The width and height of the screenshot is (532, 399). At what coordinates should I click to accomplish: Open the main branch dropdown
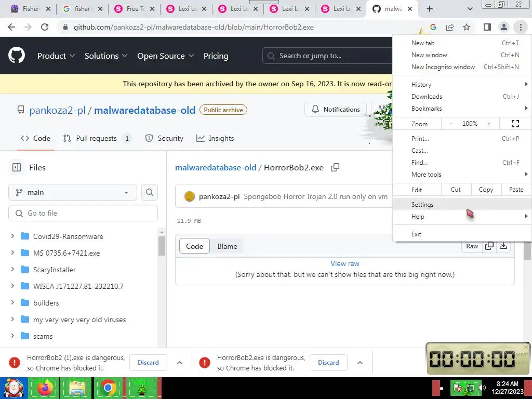pos(73,192)
